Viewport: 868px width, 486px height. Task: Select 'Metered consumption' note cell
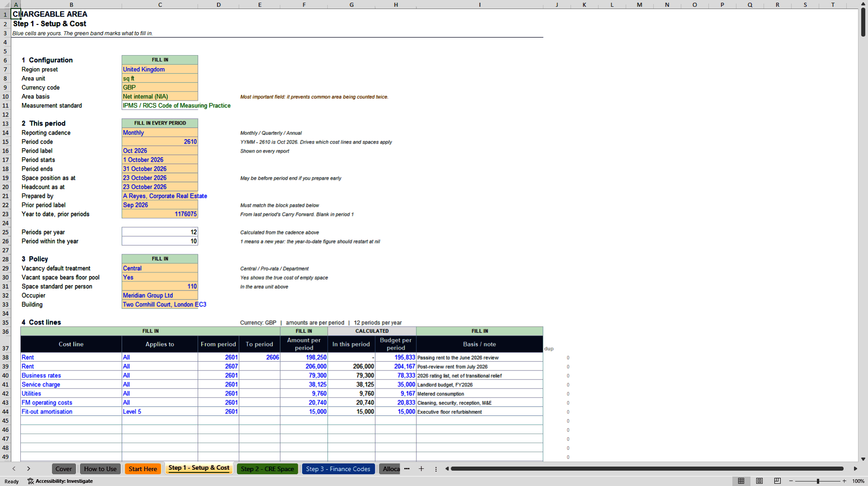pyautogui.click(x=479, y=393)
